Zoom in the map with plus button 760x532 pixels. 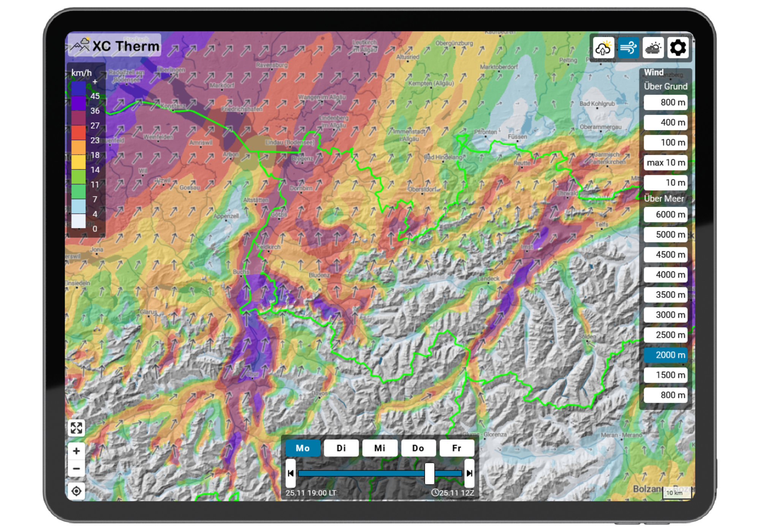tap(76, 451)
